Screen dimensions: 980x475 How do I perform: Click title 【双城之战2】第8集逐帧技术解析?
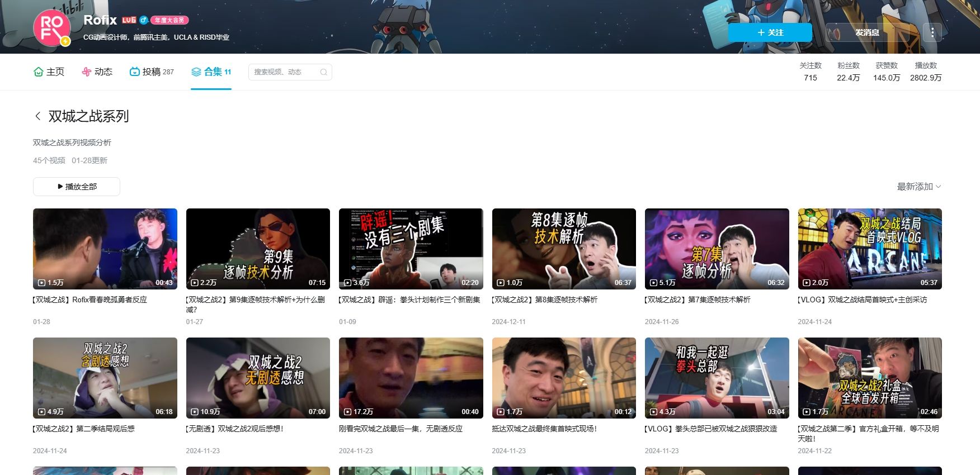545,300
